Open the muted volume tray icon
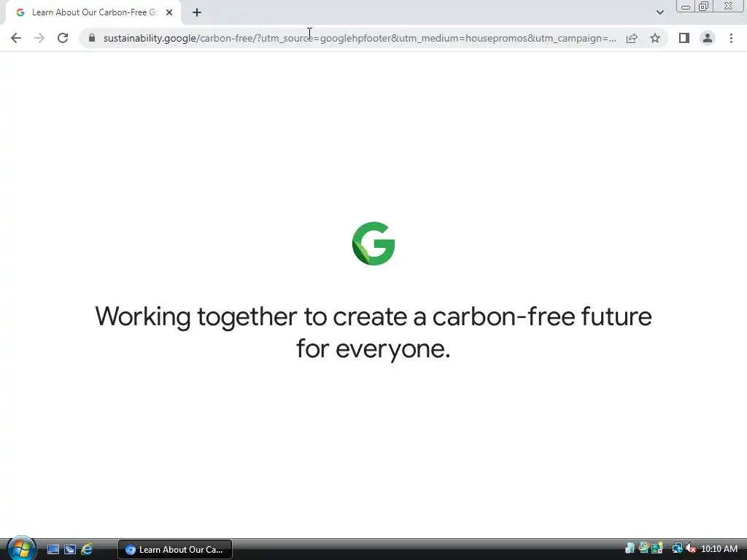The height and width of the screenshot is (560, 747). pyautogui.click(x=691, y=548)
